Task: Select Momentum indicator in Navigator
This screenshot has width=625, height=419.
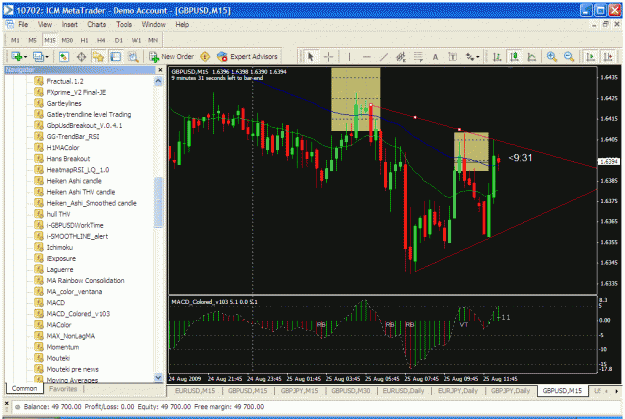Action: [63, 347]
